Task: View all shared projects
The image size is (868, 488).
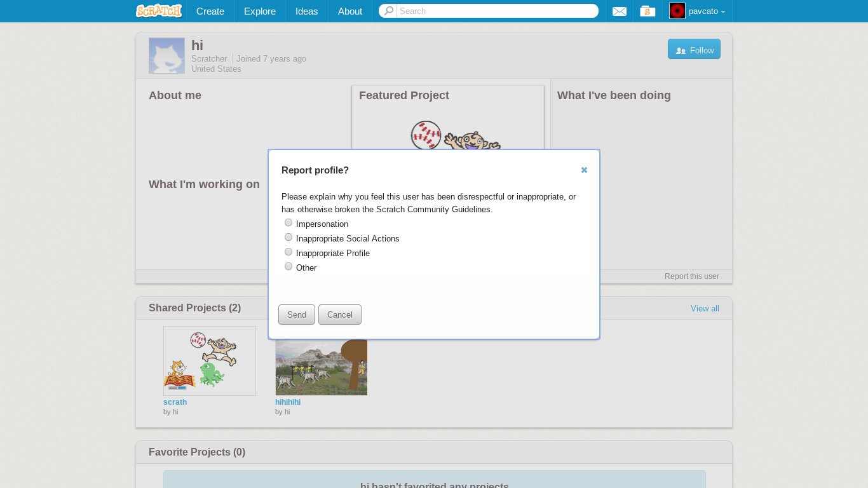Action: point(705,309)
